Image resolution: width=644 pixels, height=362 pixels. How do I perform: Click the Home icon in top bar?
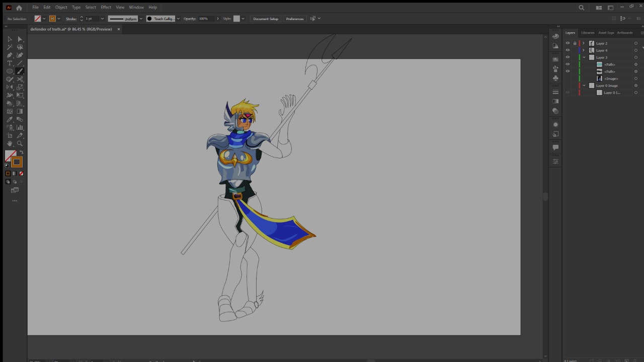pos(19,8)
